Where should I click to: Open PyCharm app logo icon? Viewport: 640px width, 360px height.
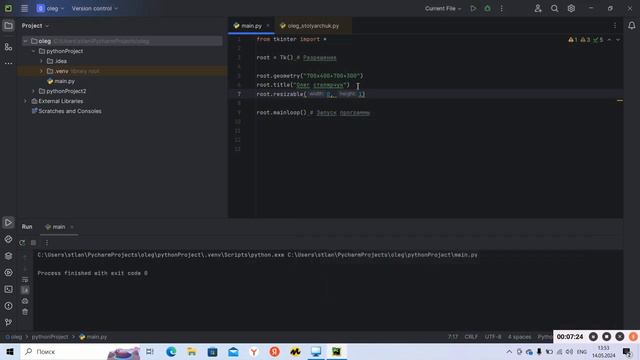click(x=8, y=8)
